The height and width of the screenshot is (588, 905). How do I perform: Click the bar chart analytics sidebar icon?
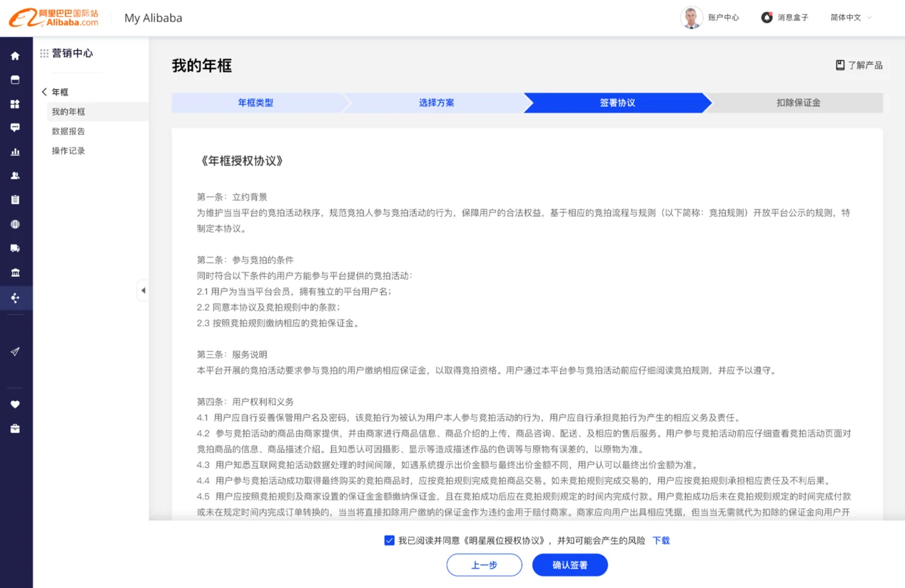(15, 152)
